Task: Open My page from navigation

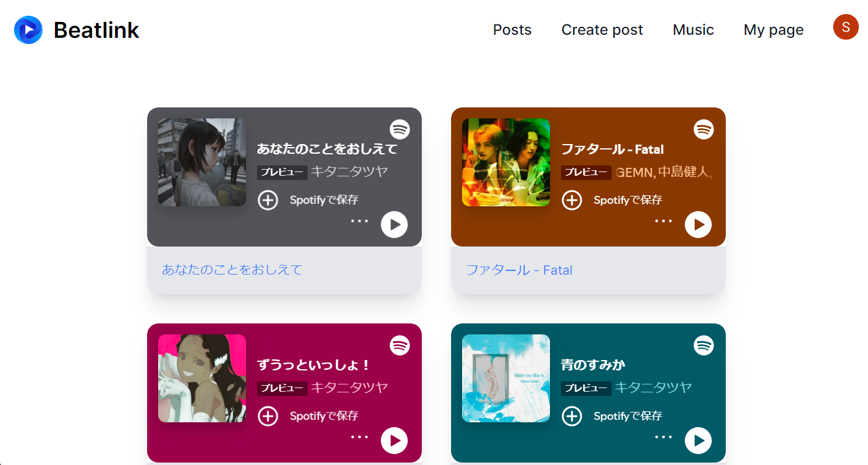Action: [773, 30]
